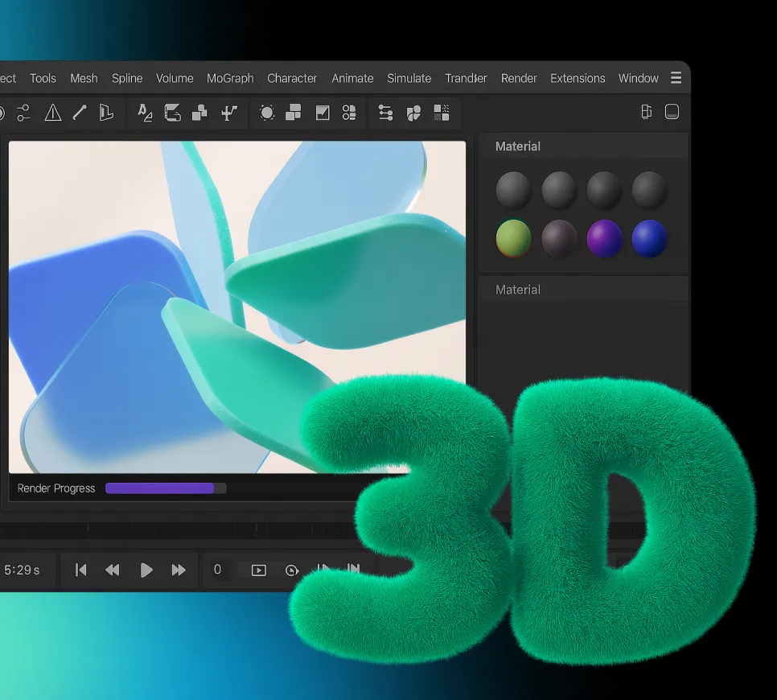Open the Simulate menu
This screenshot has width=777, height=700.
409,78
